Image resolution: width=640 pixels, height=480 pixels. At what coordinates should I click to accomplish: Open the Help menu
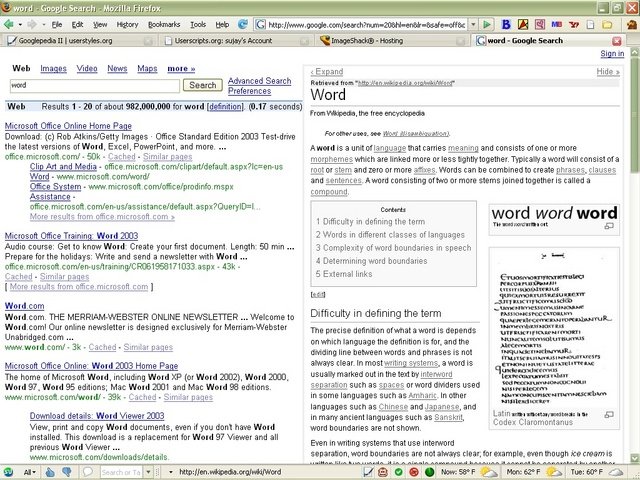click(x=222, y=24)
